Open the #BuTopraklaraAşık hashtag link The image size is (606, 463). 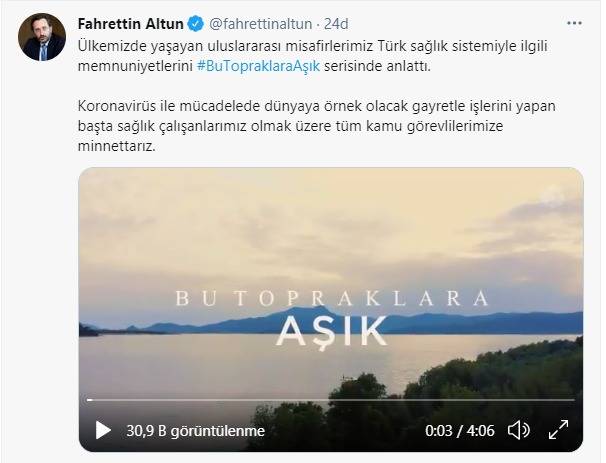258,66
